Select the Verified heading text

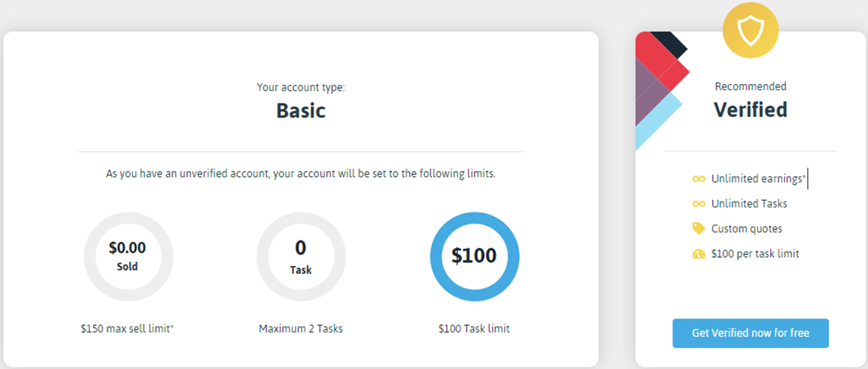750,110
